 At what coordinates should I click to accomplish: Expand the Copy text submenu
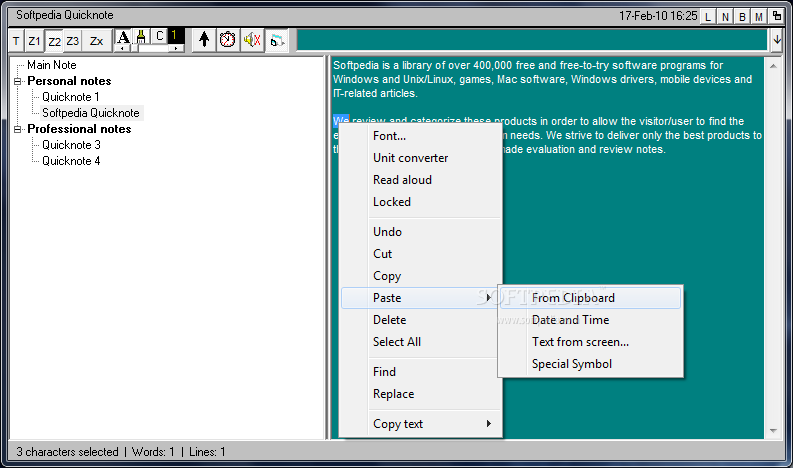[421, 424]
